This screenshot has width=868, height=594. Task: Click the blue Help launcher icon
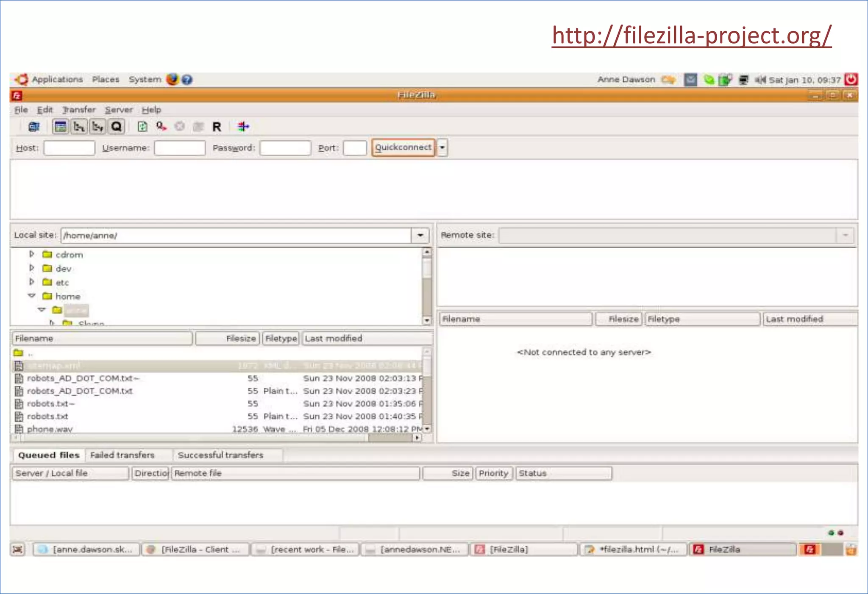[x=187, y=79]
